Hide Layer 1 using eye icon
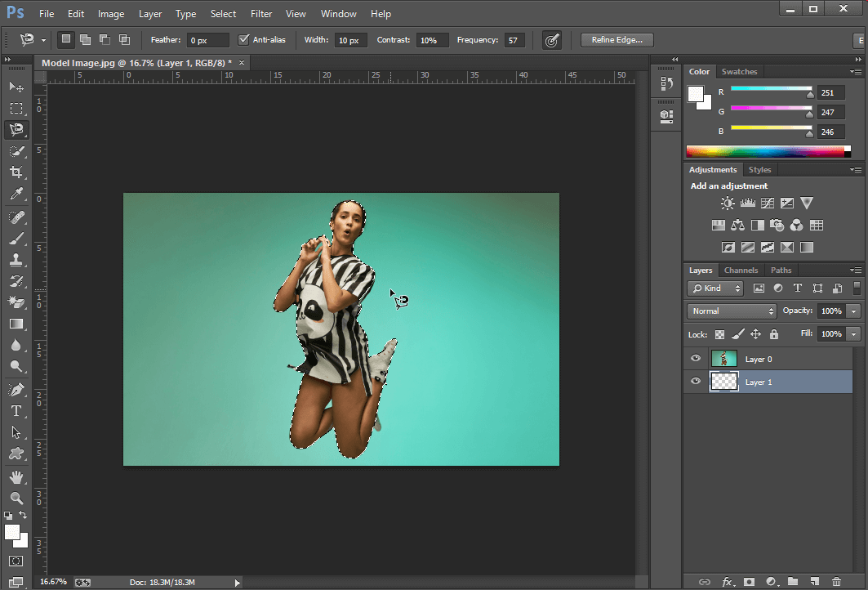868x590 pixels. tap(696, 382)
